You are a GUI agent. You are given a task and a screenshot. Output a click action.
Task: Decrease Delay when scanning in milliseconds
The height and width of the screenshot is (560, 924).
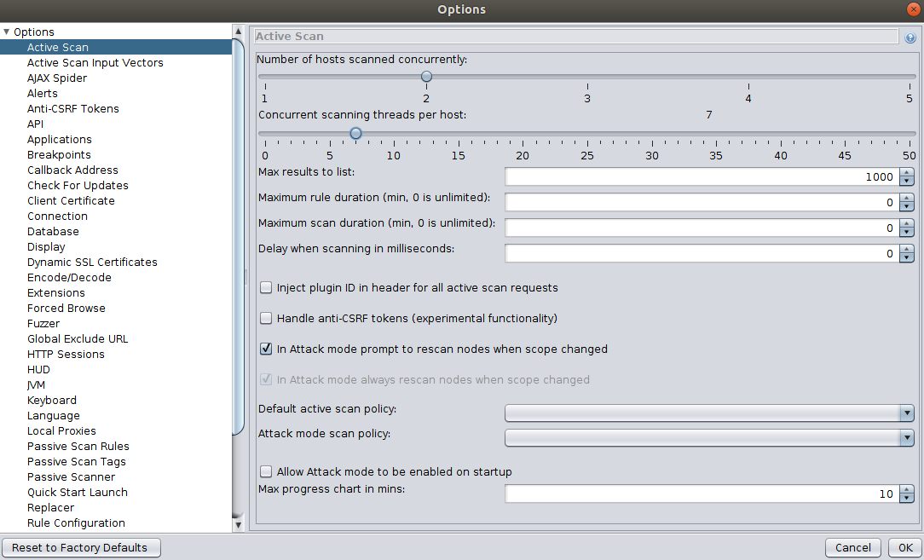(906, 258)
